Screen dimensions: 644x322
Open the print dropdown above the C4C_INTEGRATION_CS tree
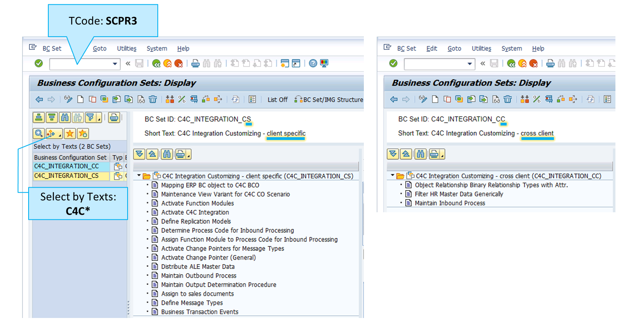pos(188,156)
